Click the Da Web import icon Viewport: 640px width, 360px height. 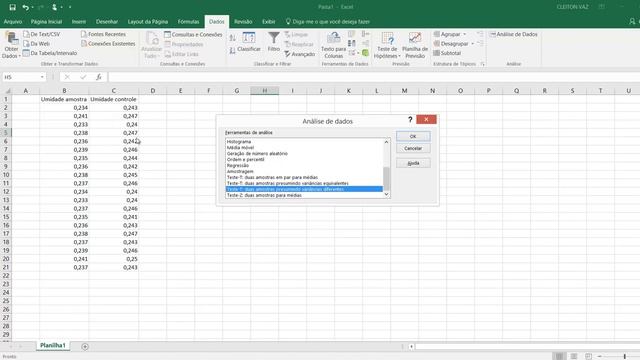pos(27,44)
